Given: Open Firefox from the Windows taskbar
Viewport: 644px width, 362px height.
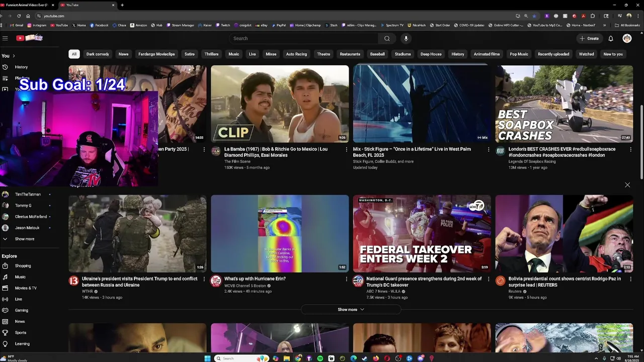Looking at the screenshot, I should (x=376, y=358).
